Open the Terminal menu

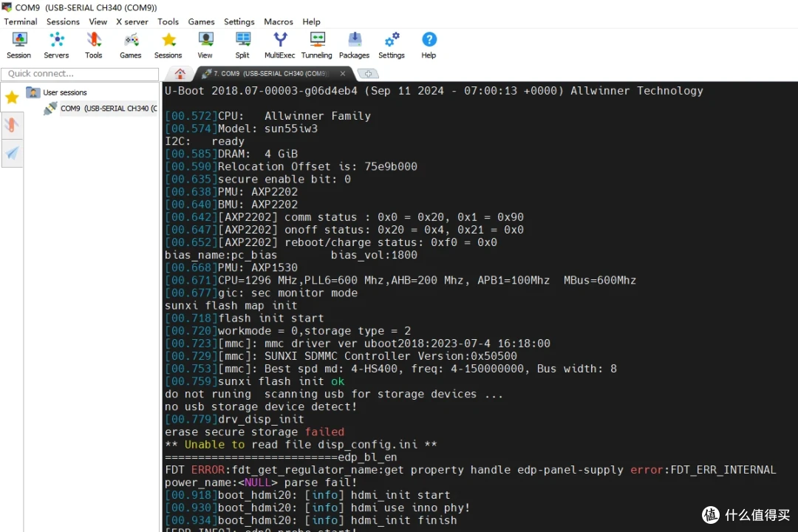pos(21,21)
